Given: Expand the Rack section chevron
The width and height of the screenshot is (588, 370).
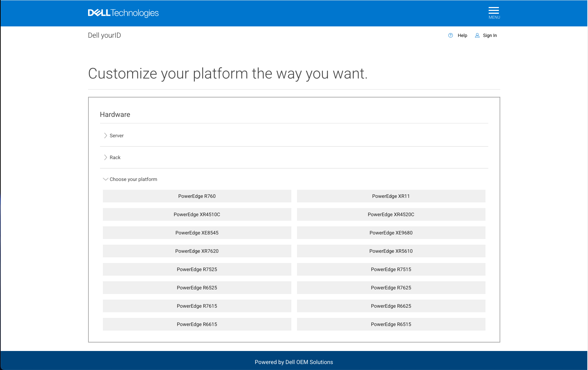Looking at the screenshot, I should tap(105, 157).
